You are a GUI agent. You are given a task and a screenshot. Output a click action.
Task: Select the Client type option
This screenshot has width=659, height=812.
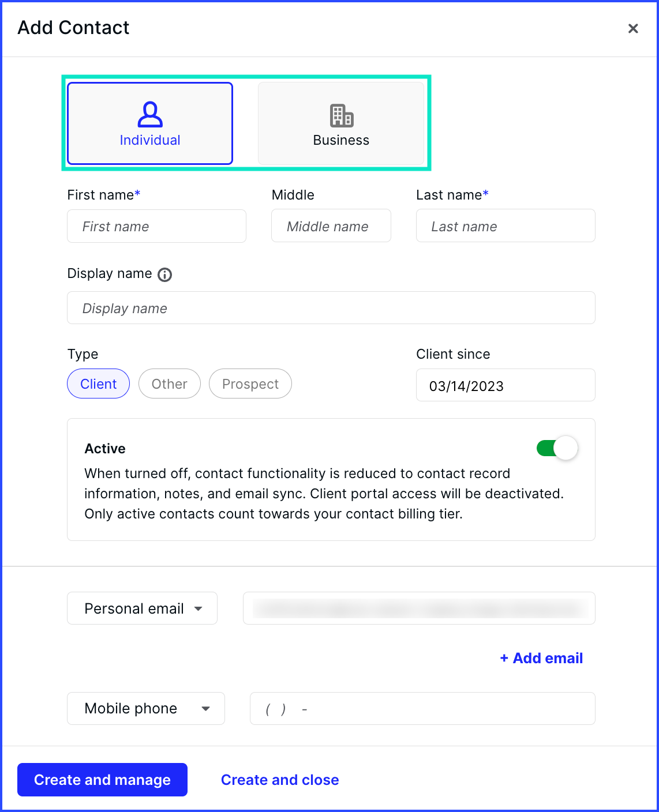99,384
